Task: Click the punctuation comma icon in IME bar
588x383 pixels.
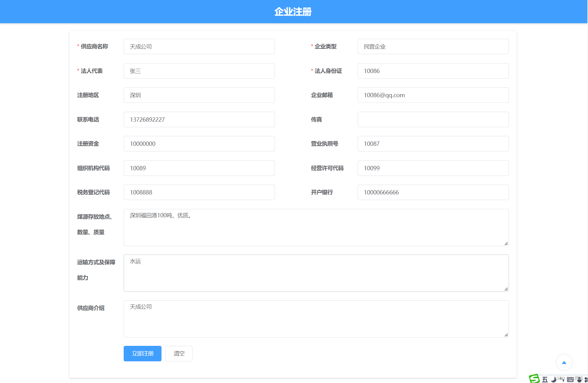Action: (563, 380)
